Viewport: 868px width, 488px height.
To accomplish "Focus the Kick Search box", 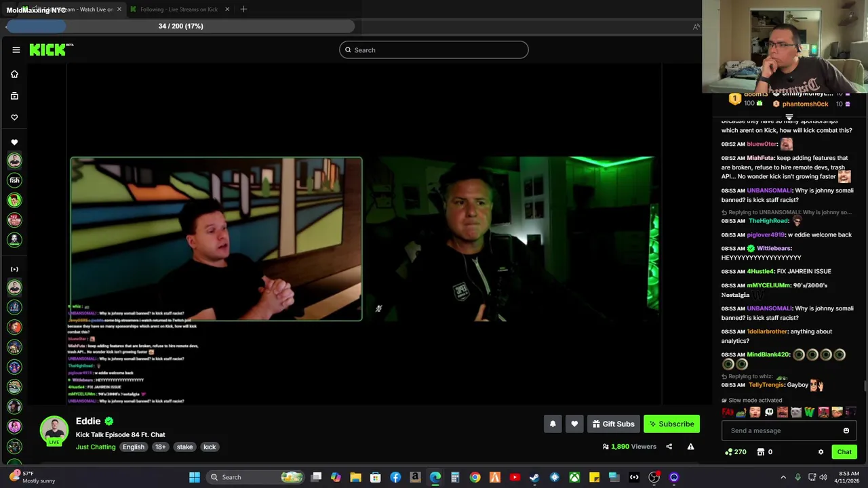I will point(434,49).
